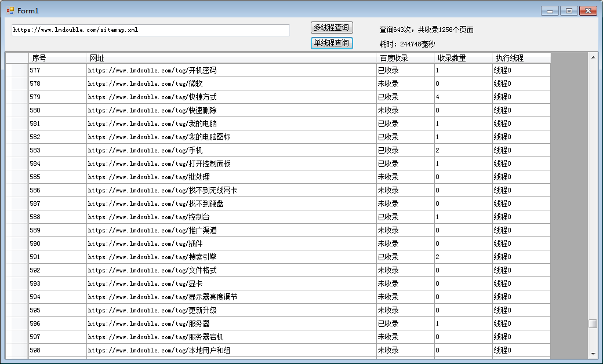Click the URL cell ending in 控制台
The width and height of the screenshot is (603, 364).
[x=231, y=217]
